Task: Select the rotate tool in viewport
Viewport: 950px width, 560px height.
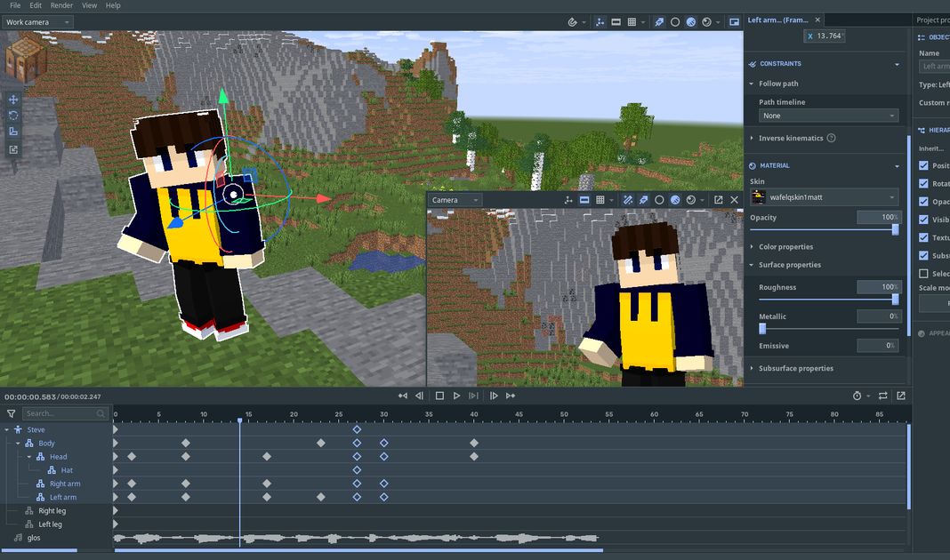Action: tap(13, 116)
